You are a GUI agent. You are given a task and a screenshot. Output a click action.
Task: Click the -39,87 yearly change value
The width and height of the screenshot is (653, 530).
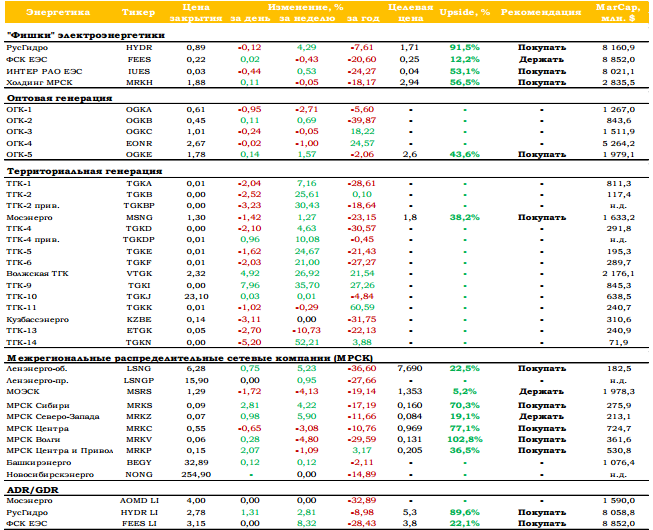click(362, 120)
